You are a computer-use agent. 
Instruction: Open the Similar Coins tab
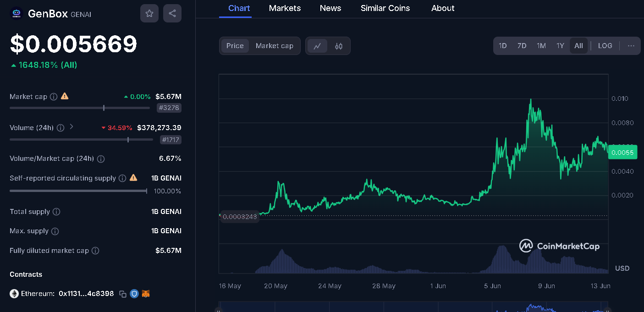click(385, 8)
